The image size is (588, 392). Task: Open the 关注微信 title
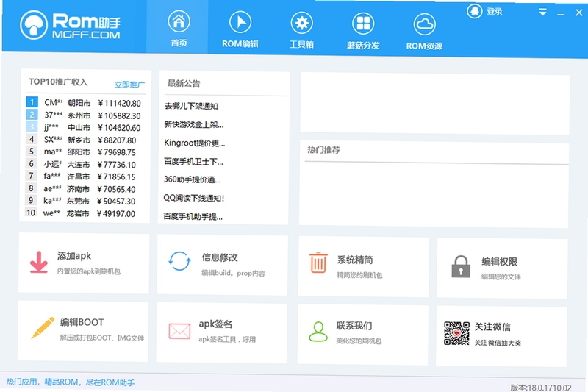(x=492, y=327)
